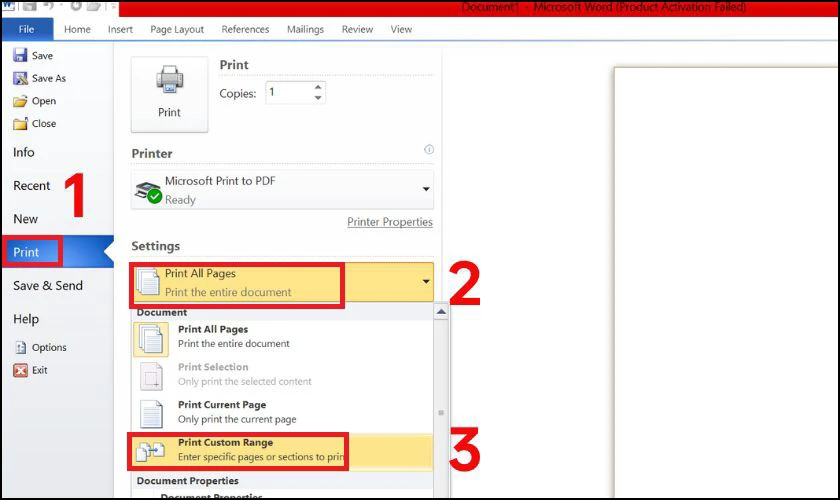The height and width of the screenshot is (500, 840).
Task: Click the Open folder icon
Action: pos(20,101)
